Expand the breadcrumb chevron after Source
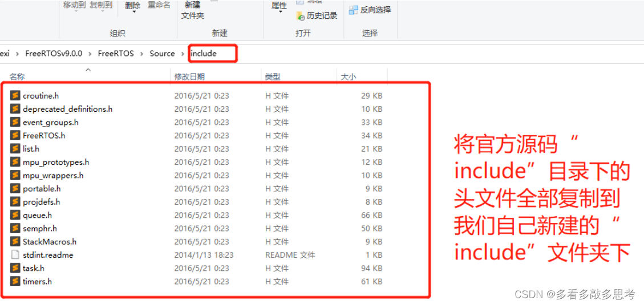This screenshot has width=644, height=305. coord(182,54)
